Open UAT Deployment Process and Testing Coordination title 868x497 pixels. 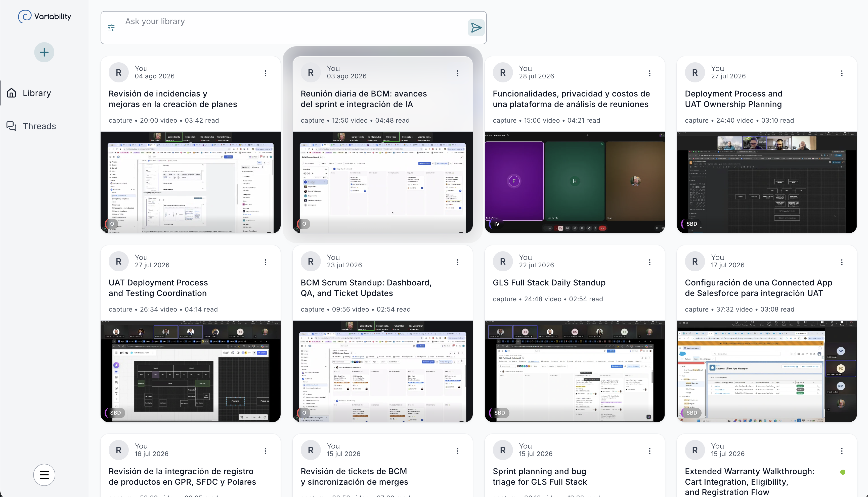[158, 288]
